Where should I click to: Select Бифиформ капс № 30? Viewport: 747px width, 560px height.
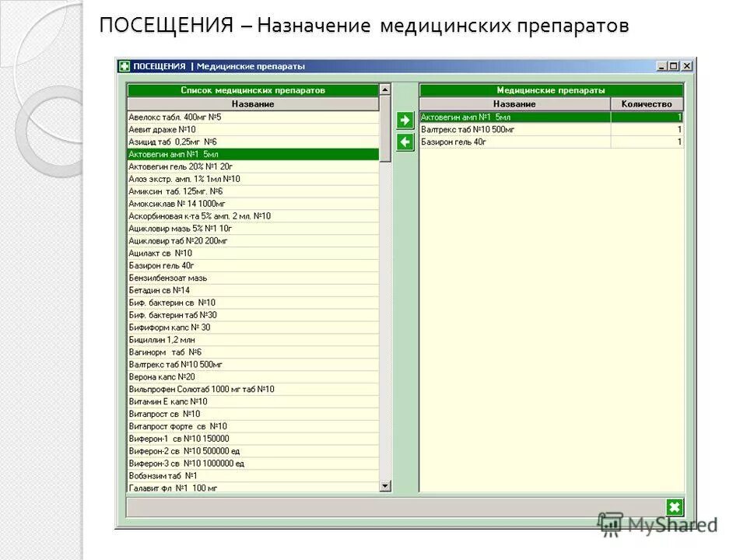point(253,327)
